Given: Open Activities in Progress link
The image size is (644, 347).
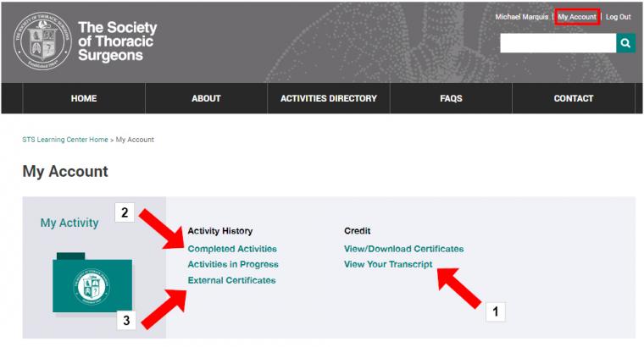Looking at the screenshot, I should point(233,265).
